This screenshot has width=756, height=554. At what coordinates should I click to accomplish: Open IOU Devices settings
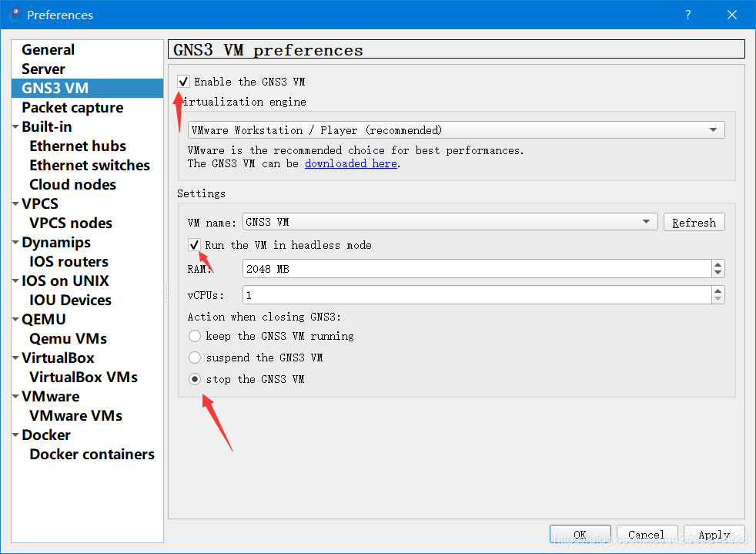click(x=70, y=301)
